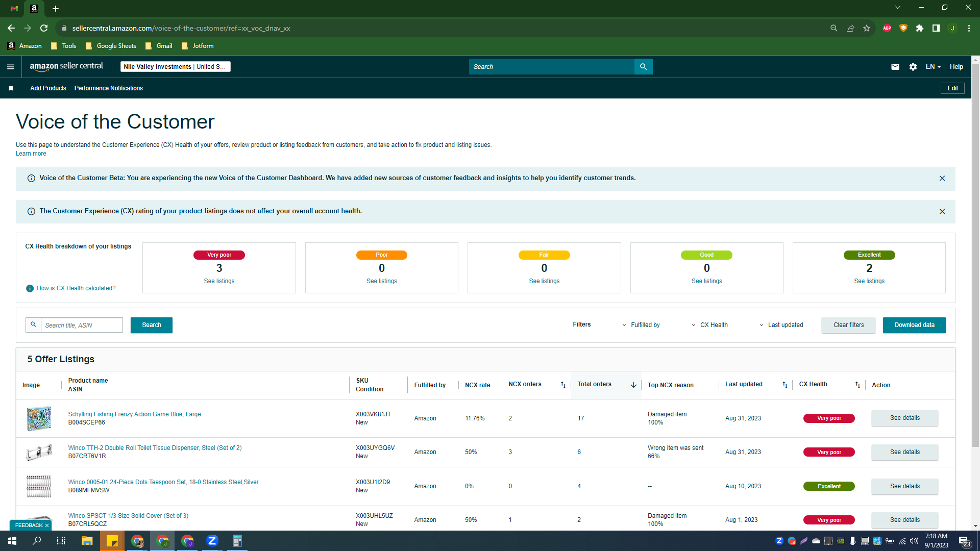Click the zoom magnifier in the address bar
The image size is (980, 551).
[x=834, y=28]
